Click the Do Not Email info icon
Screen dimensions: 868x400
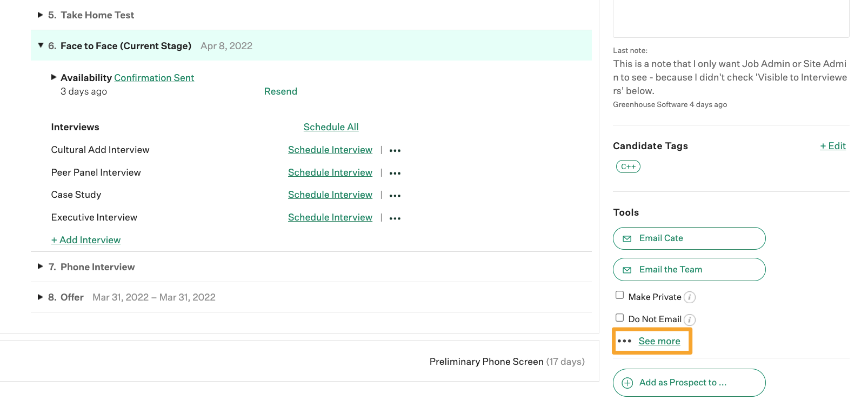point(690,319)
